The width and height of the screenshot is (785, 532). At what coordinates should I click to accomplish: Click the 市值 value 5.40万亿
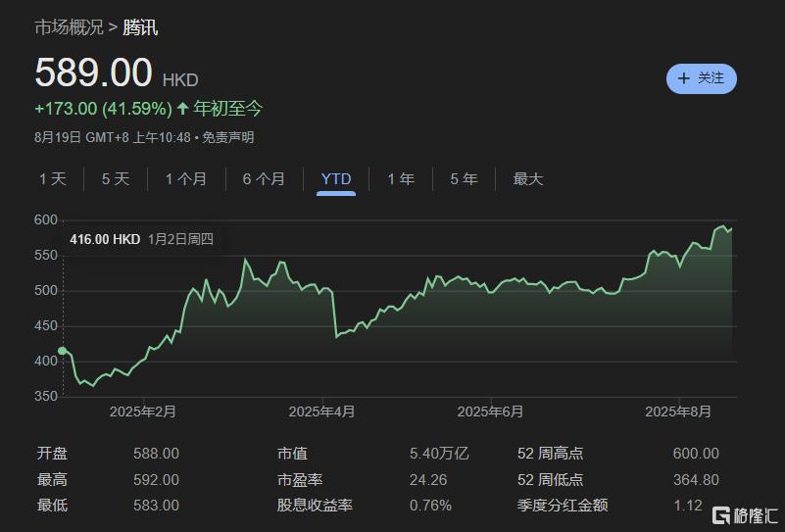point(439,454)
